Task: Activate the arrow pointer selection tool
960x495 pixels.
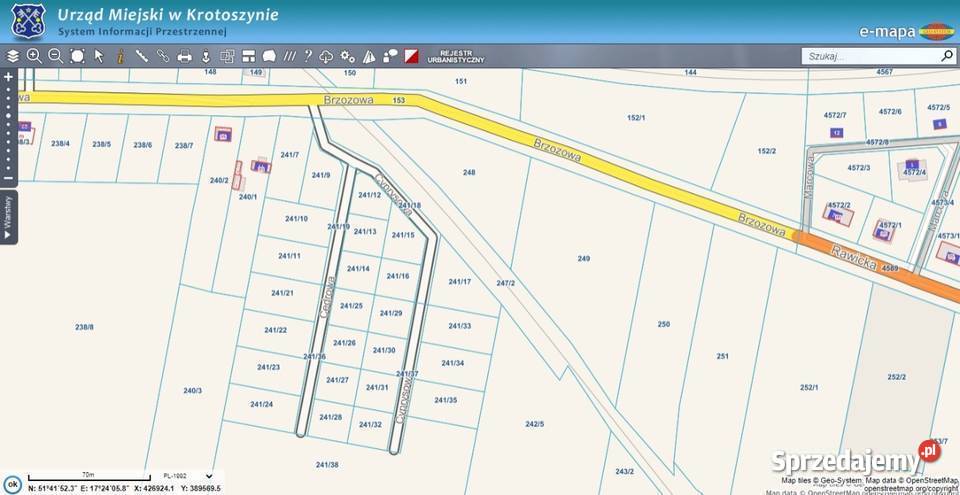Action: point(99,56)
